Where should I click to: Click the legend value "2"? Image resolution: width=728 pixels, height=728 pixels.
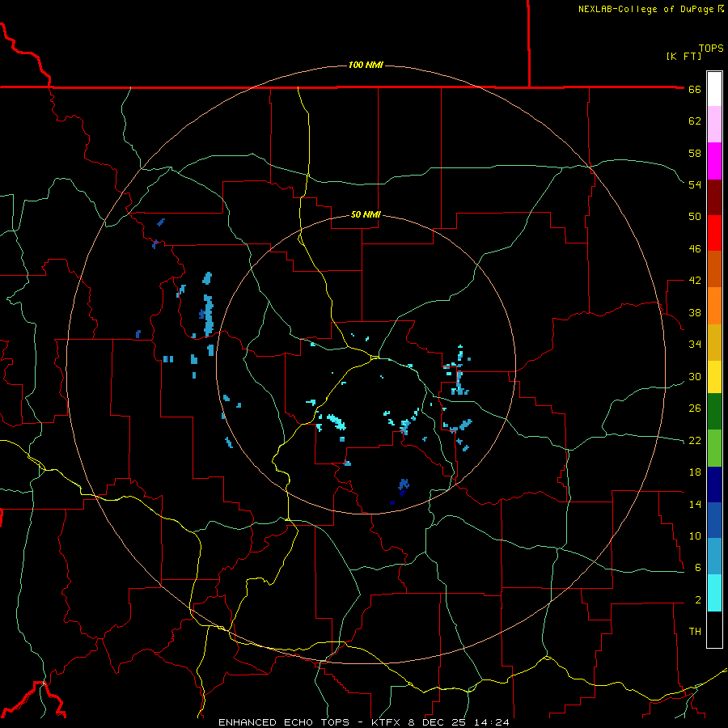point(698,600)
